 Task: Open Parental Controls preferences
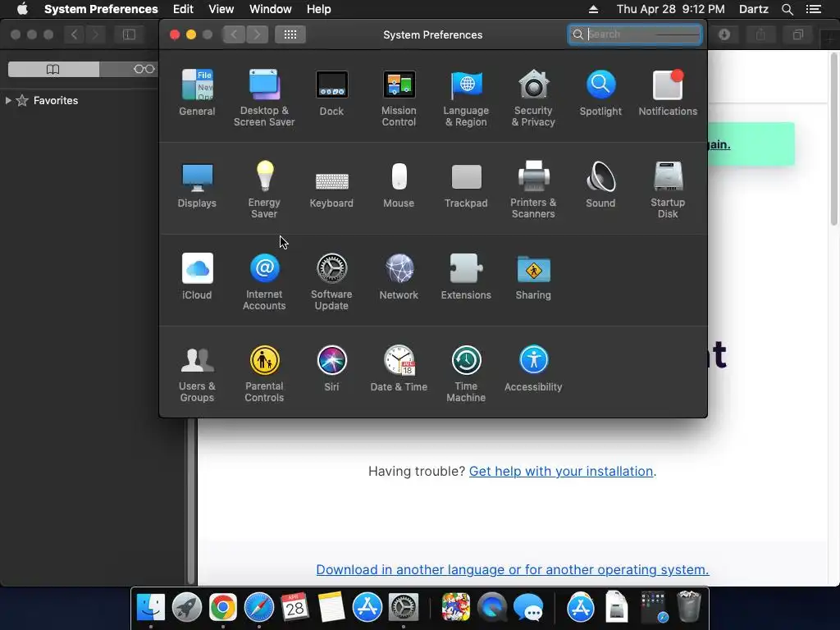[x=264, y=374]
